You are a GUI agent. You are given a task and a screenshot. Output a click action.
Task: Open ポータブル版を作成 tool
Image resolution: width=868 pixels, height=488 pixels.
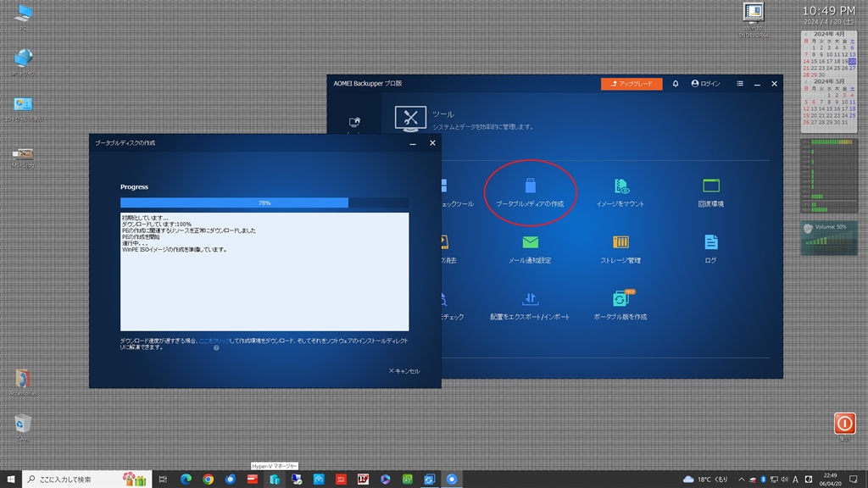click(620, 306)
